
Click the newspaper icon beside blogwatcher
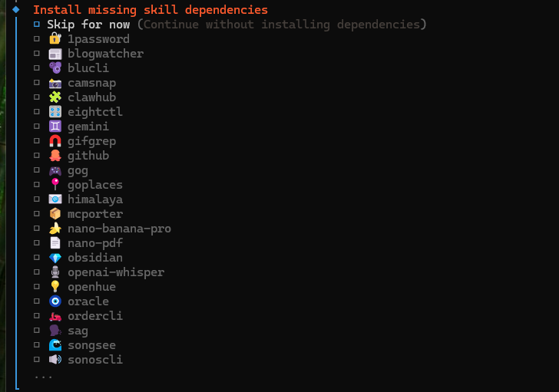[55, 54]
